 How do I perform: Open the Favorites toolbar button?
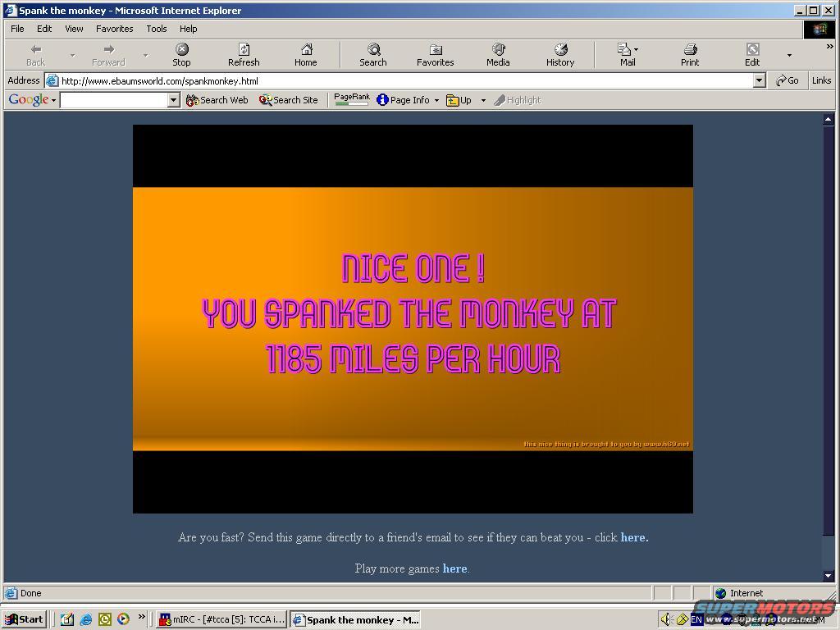coord(436,54)
